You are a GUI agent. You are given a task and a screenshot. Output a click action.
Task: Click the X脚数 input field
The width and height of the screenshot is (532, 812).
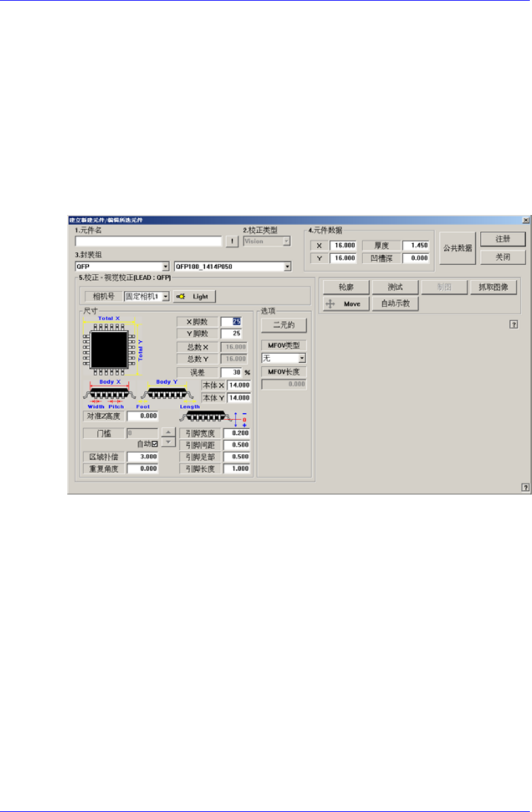(x=232, y=322)
